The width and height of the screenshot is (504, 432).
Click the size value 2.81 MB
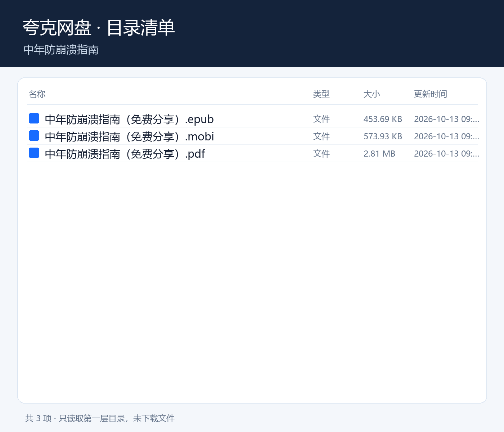click(x=379, y=154)
